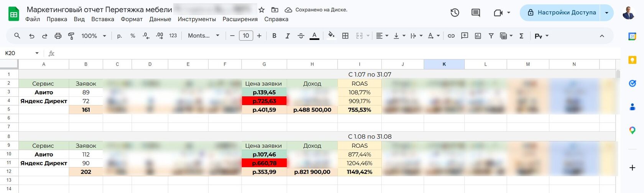This screenshot has width=644, height=193.
Task: Decrease decimal places
Action: click(x=146, y=36)
